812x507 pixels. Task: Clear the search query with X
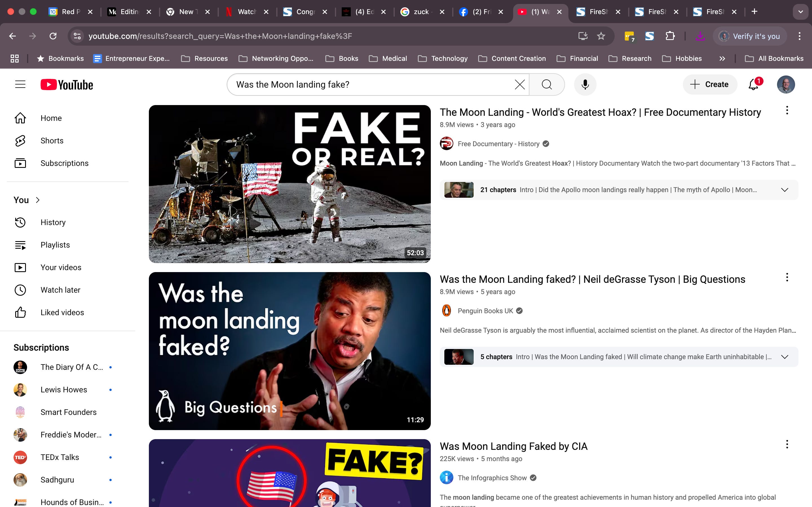pyautogui.click(x=519, y=84)
